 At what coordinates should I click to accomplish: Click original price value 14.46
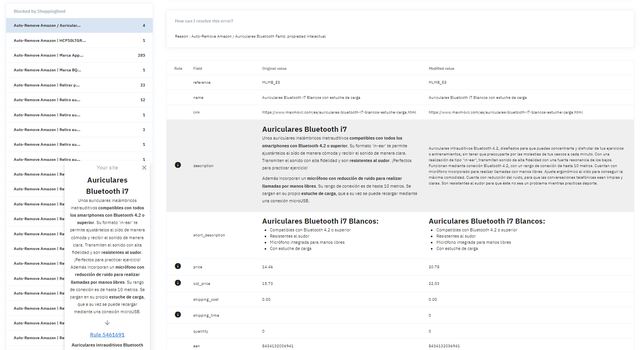click(x=267, y=267)
